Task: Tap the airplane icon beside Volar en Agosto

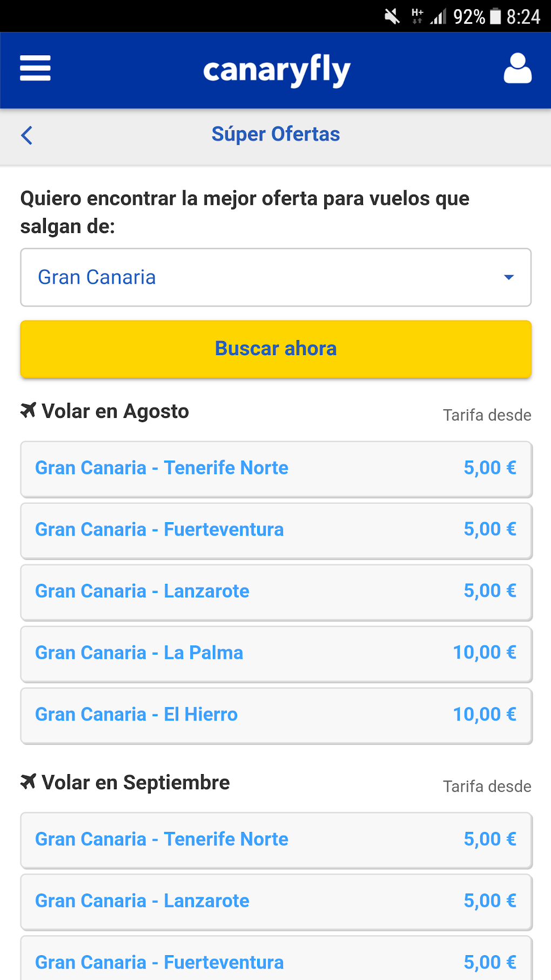Action: click(x=28, y=410)
